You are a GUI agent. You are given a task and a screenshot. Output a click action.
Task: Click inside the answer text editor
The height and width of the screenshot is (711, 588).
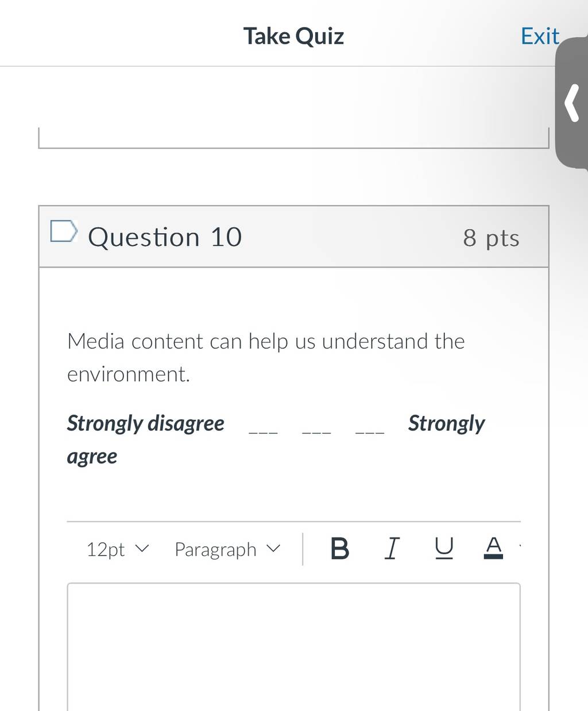[x=293, y=647]
